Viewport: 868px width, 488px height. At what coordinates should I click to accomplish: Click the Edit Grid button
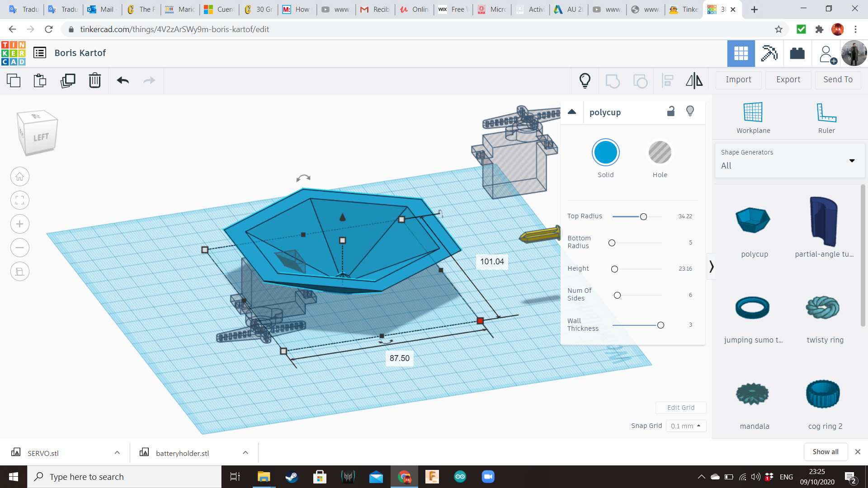tap(680, 408)
